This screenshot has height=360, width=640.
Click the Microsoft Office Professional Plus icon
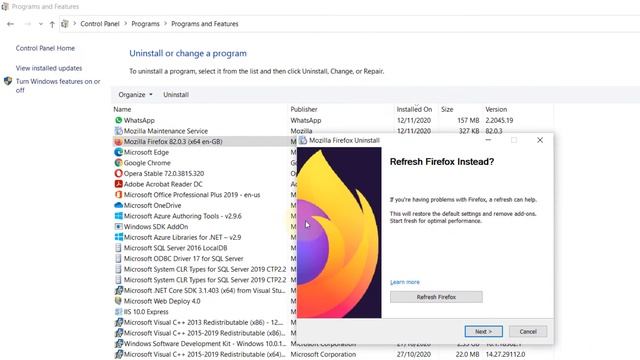(118, 195)
